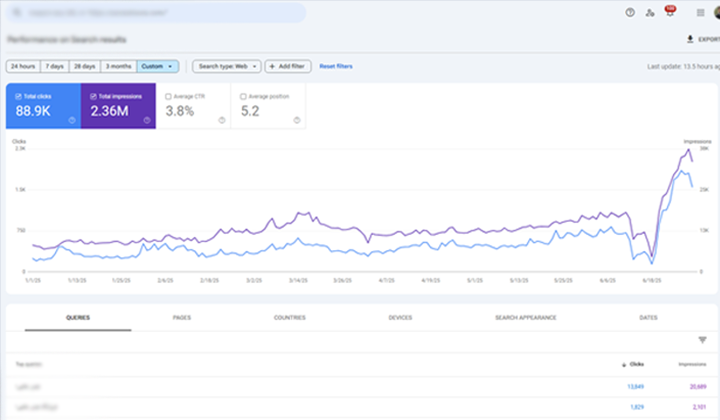This screenshot has width=720, height=420.
Task: Click help icon on Total clicks card
Action: click(72, 120)
